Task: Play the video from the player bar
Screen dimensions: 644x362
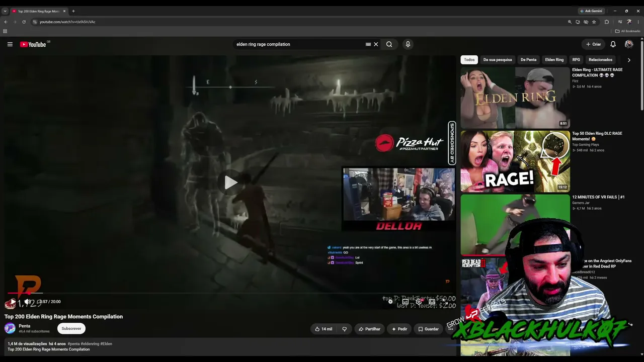Action: click(13, 302)
